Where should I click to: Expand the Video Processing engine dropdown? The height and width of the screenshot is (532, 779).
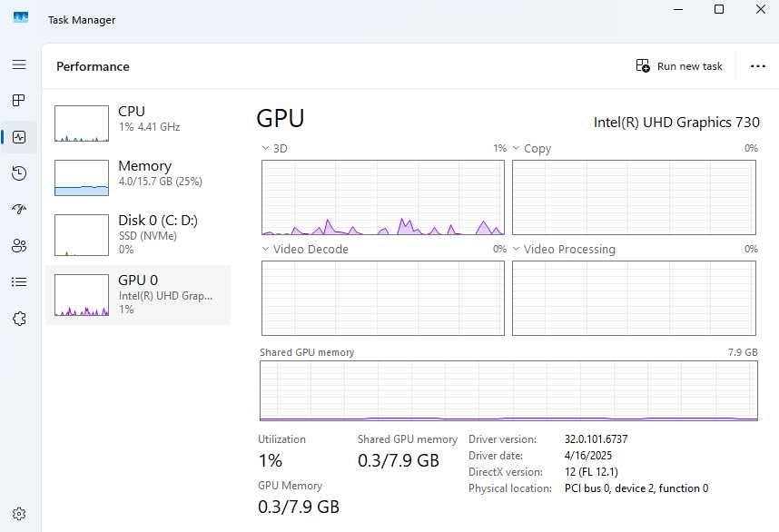click(563, 249)
